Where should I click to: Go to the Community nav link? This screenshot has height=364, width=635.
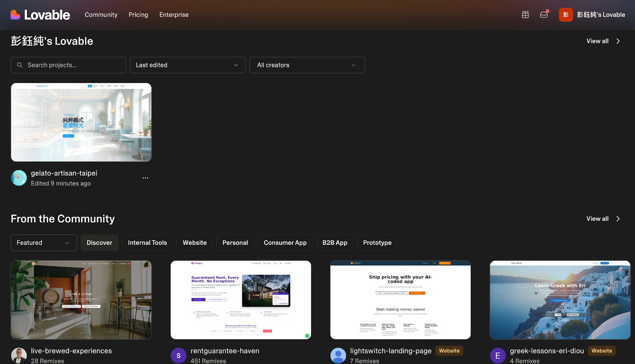[x=101, y=15]
